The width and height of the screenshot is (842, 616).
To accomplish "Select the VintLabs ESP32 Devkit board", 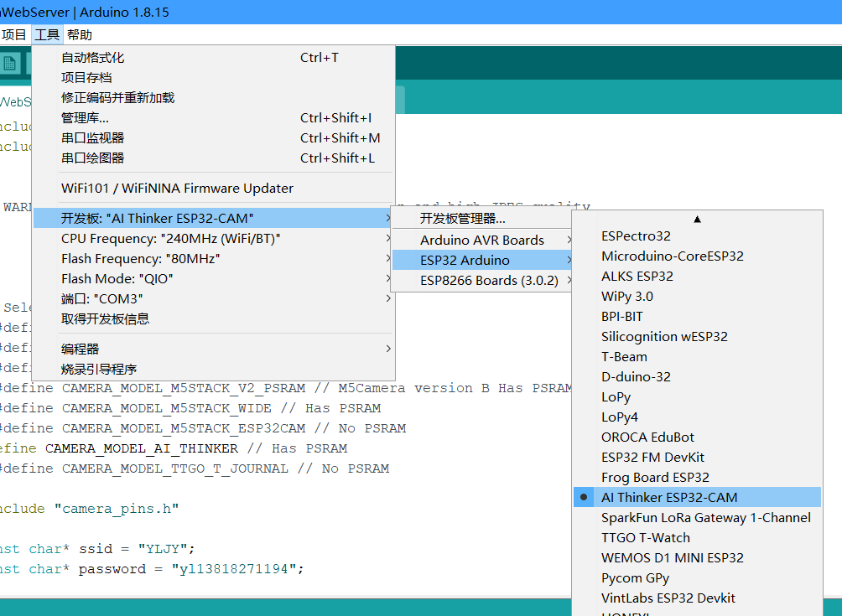I will [697, 598].
